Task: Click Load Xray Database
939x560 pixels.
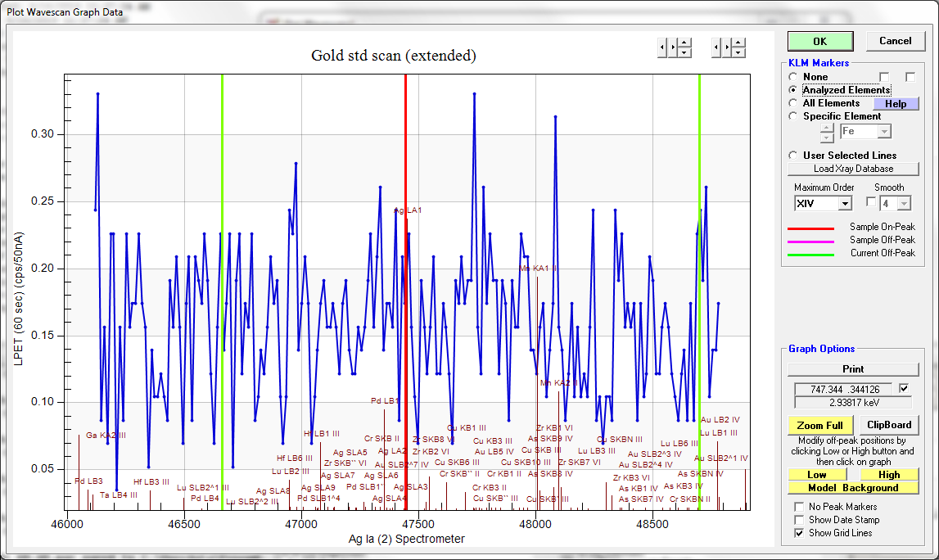Action: pos(852,169)
